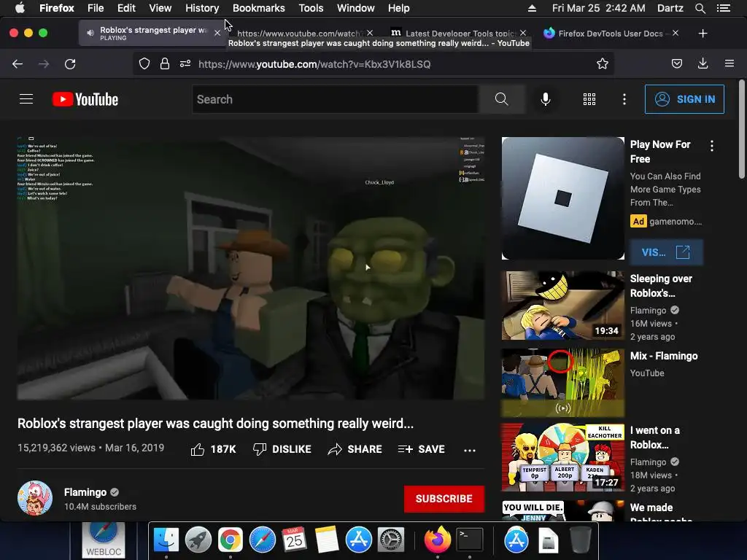Open the I went on a Roblox... video title
This screenshot has width=747, height=560.
(x=654, y=437)
